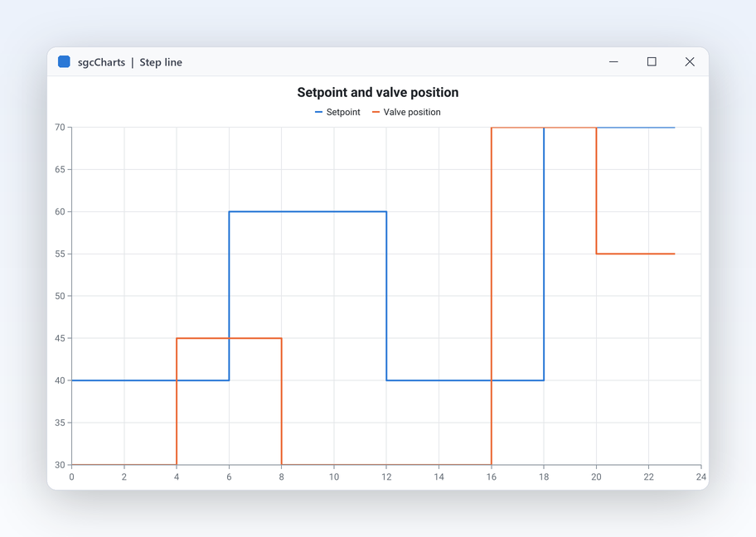This screenshot has height=537, width=756.
Task: Click the x-axis label 24
Action: pyautogui.click(x=701, y=477)
